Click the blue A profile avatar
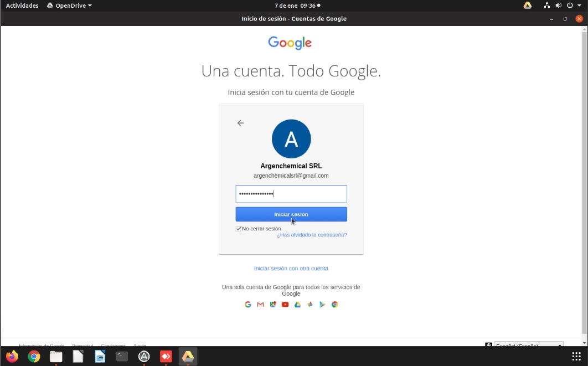 pos(291,139)
